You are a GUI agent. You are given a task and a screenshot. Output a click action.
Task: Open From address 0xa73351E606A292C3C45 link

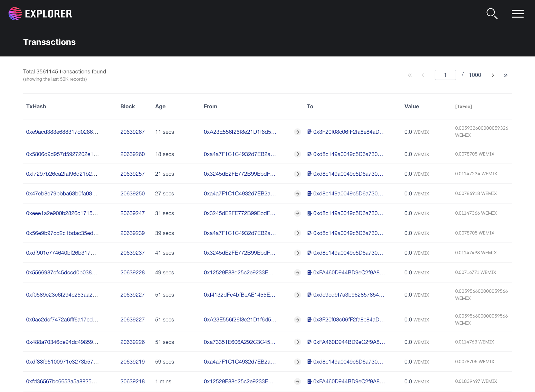(239, 342)
